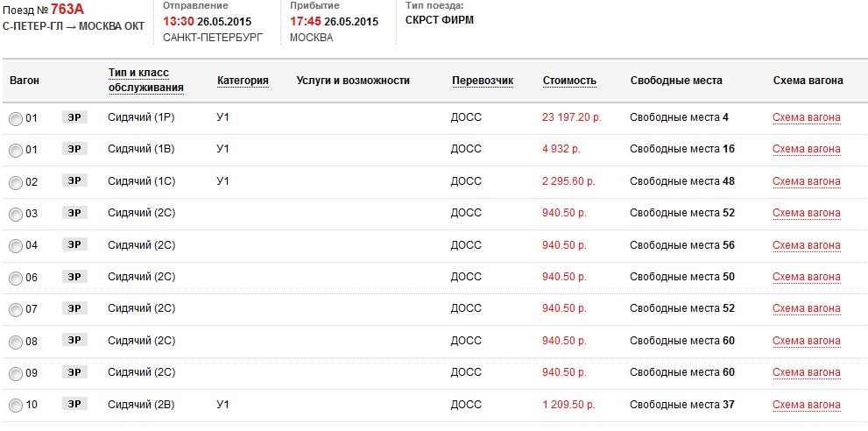868x431 pixels.
Task: Click the Категория column header
Action: point(243,81)
